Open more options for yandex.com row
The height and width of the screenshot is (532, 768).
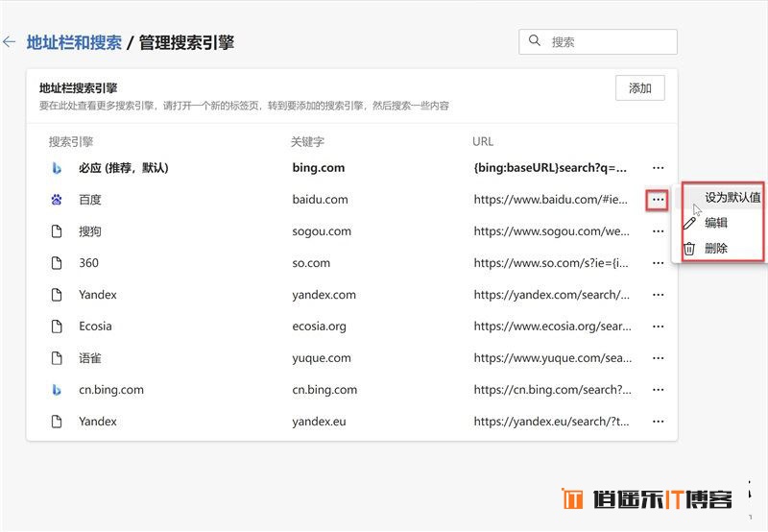[x=659, y=295]
